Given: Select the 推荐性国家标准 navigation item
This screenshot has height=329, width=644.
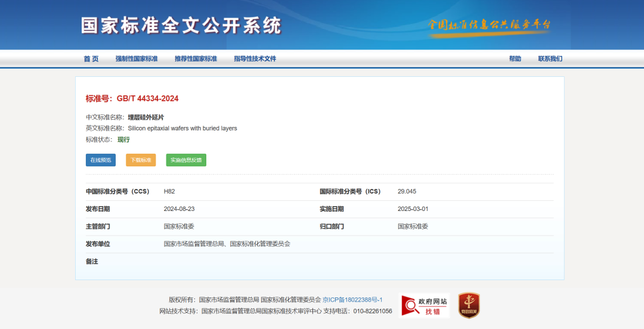Looking at the screenshot, I should click(x=196, y=59).
